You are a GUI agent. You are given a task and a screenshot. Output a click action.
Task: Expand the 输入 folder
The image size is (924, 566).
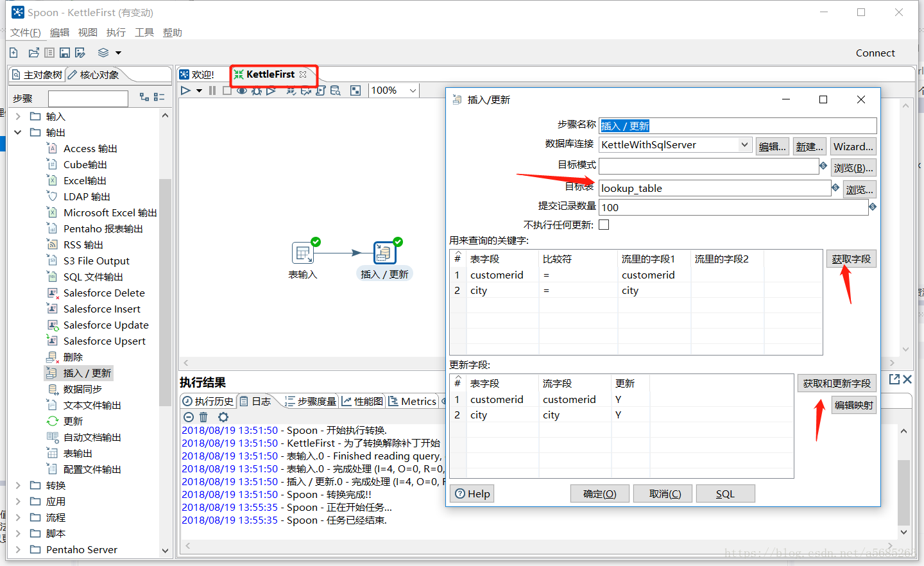(18, 116)
